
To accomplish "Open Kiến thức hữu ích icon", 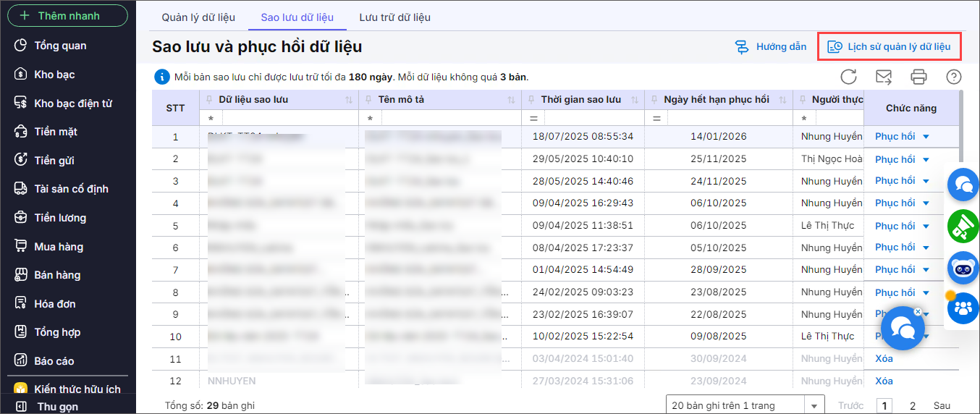I will [x=21, y=389].
